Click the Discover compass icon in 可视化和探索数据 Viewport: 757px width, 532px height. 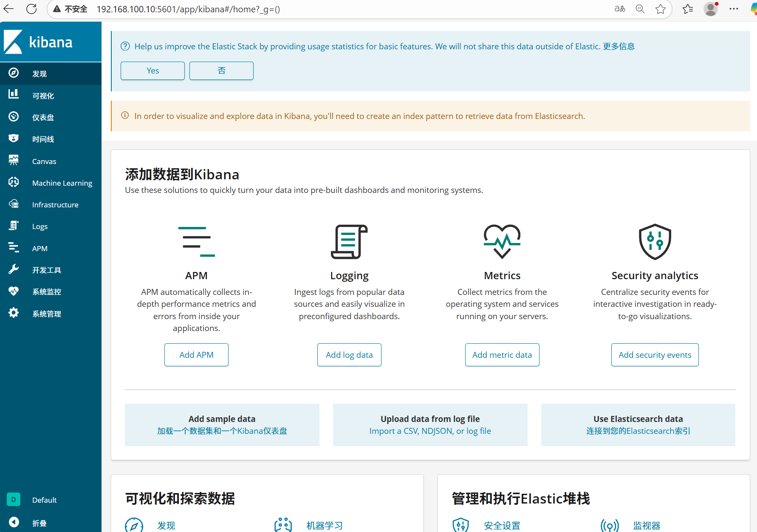pos(134,525)
